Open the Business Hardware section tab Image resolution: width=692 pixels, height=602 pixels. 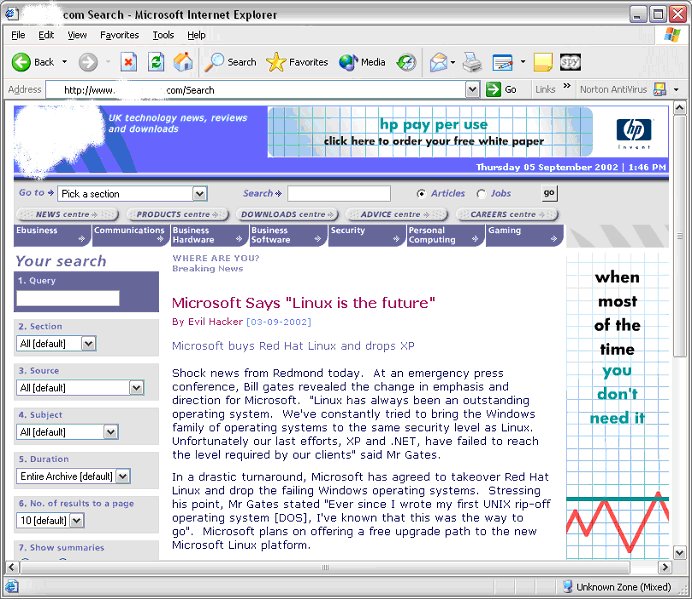point(209,235)
